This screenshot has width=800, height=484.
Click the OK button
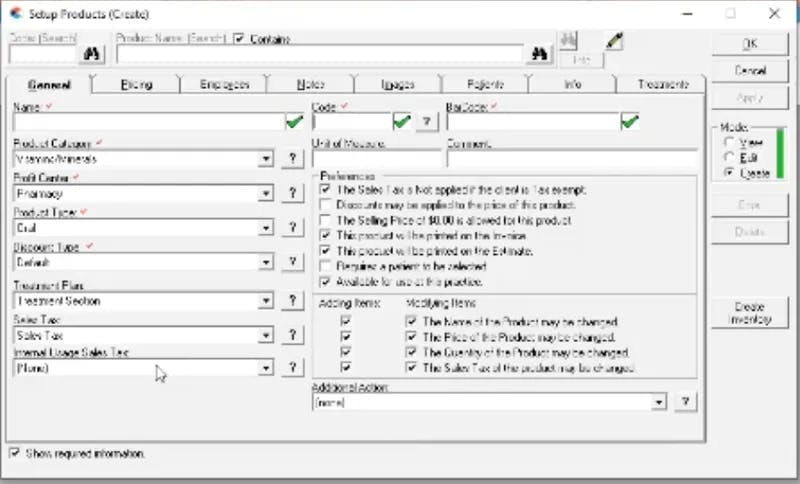749,44
